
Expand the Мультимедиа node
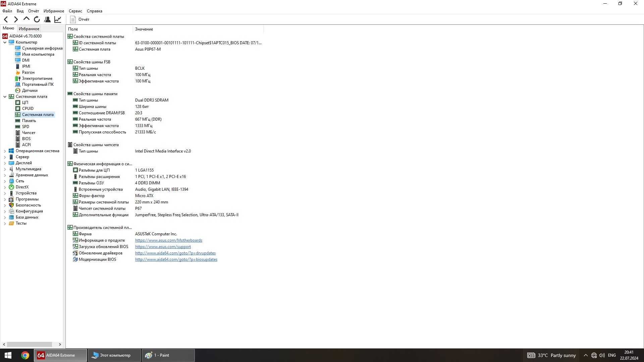[x=5, y=169]
